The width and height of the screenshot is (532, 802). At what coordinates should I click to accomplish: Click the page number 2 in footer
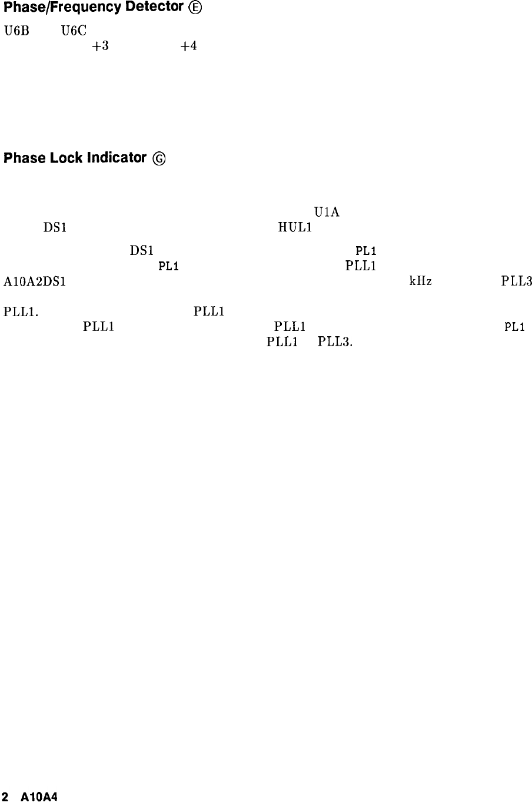click(x=6, y=794)
